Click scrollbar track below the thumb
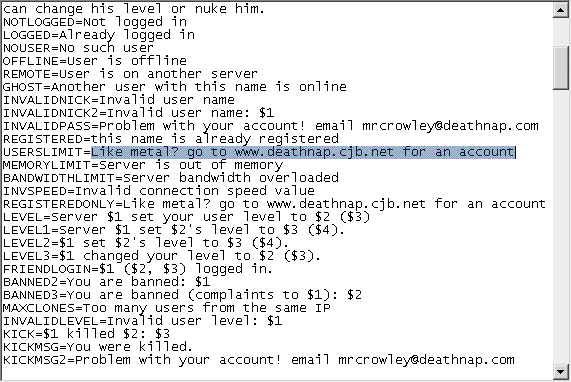The height and width of the screenshot is (382, 571). point(560,226)
